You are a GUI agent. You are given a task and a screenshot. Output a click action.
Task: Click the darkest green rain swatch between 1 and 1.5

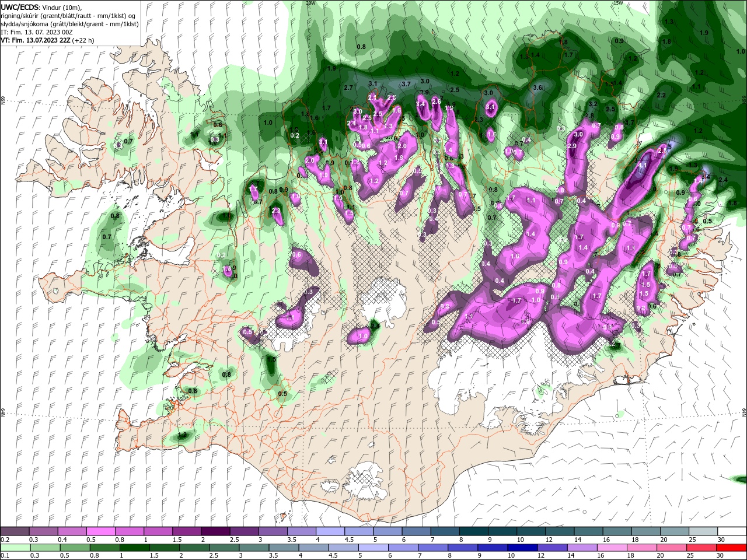click(x=134, y=548)
